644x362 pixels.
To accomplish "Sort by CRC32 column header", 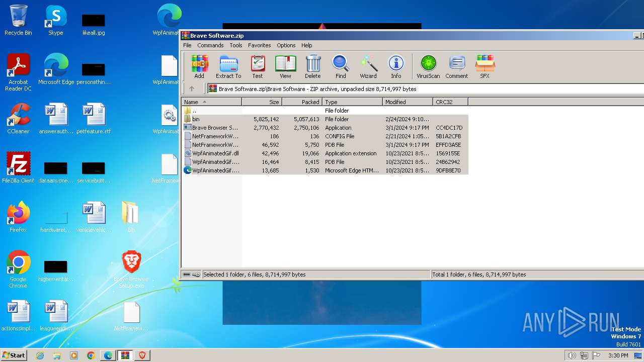I will tap(450, 102).
